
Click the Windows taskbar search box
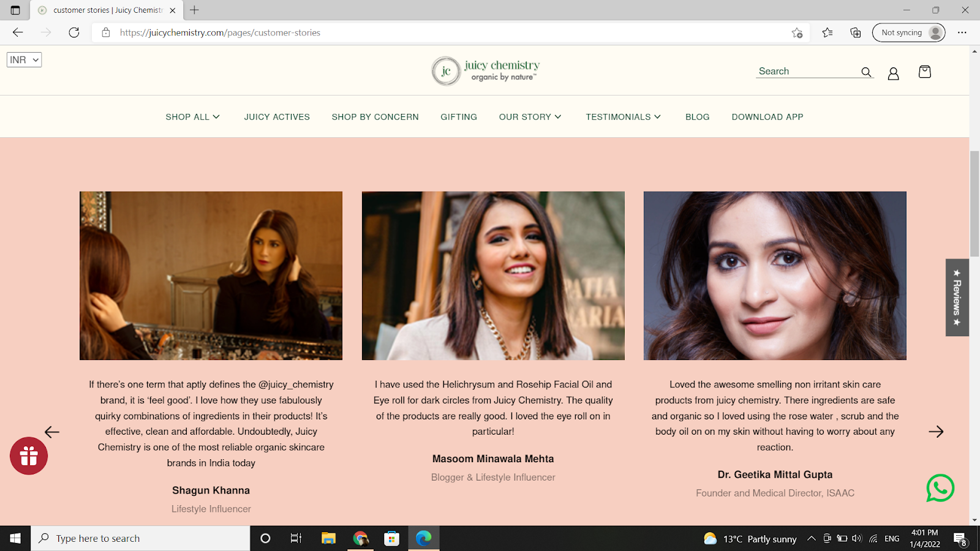click(x=141, y=538)
